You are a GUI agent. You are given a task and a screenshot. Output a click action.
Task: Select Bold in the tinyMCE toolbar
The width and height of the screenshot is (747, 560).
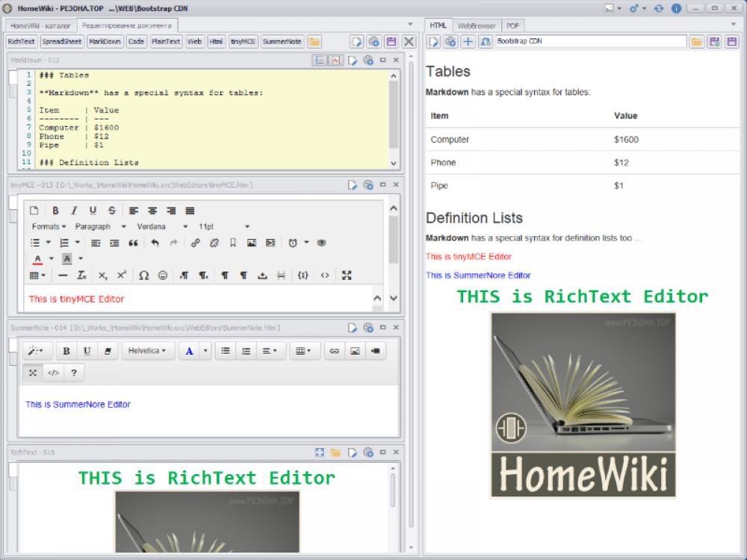point(58,211)
